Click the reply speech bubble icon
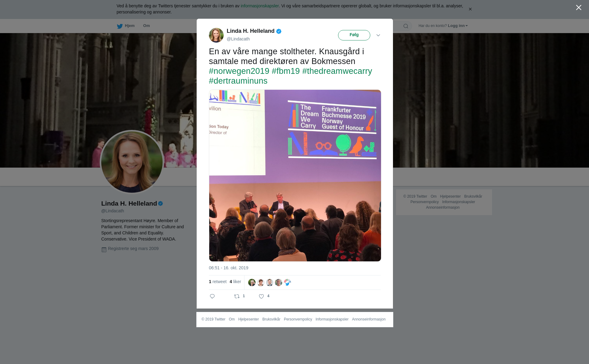The image size is (589, 364). [x=212, y=296]
